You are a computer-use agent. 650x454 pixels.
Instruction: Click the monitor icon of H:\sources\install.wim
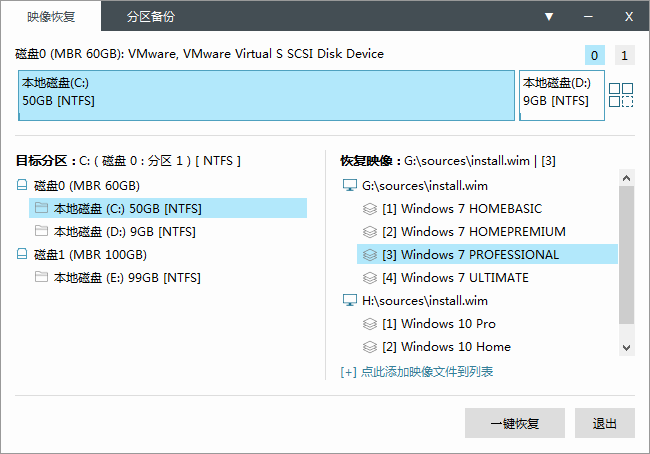click(x=349, y=300)
